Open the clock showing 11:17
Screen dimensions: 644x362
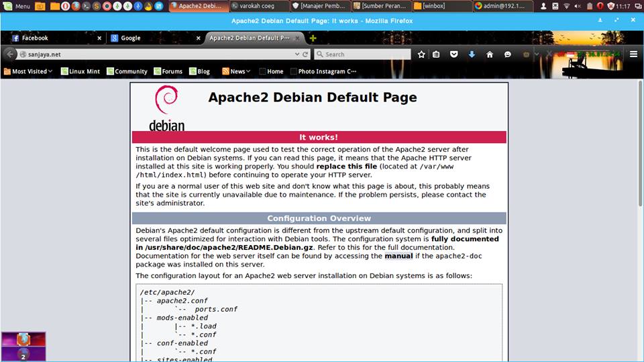click(x=623, y=6)
